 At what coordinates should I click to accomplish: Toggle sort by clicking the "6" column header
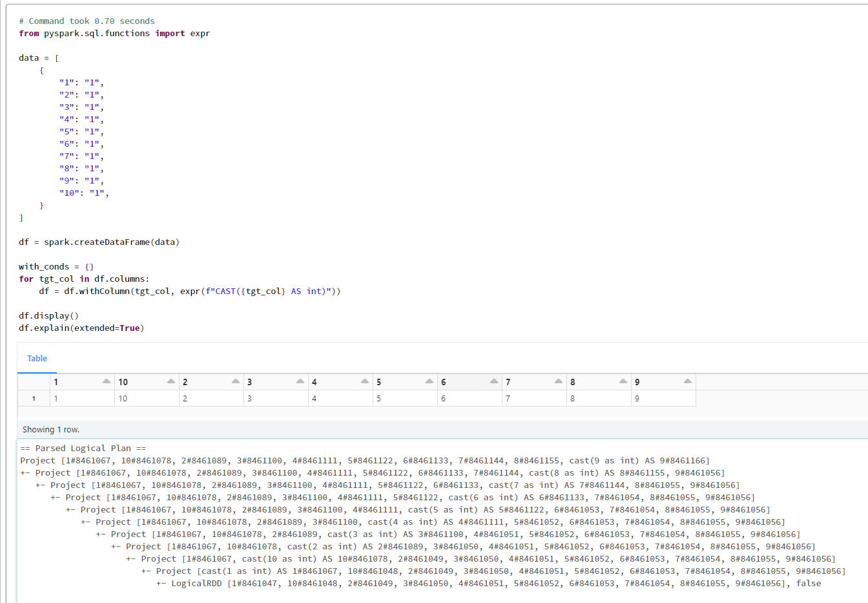click(443, 381)
